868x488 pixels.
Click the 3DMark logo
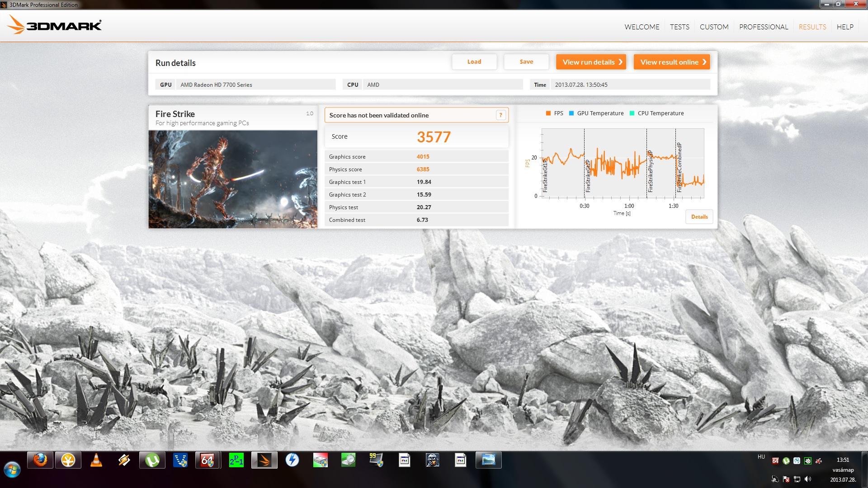[x=54, y=25]
